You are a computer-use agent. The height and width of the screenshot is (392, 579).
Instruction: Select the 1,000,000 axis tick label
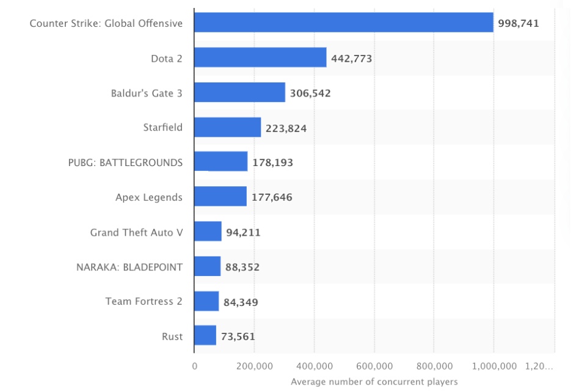pyautogui.click(x=493, y=366)
